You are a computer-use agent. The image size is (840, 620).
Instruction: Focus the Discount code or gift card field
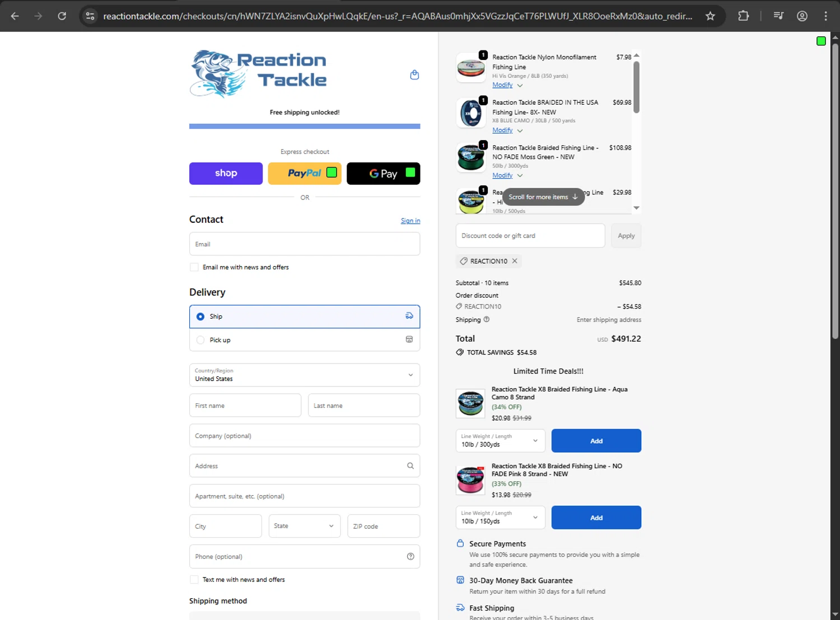tap(530, 236)
